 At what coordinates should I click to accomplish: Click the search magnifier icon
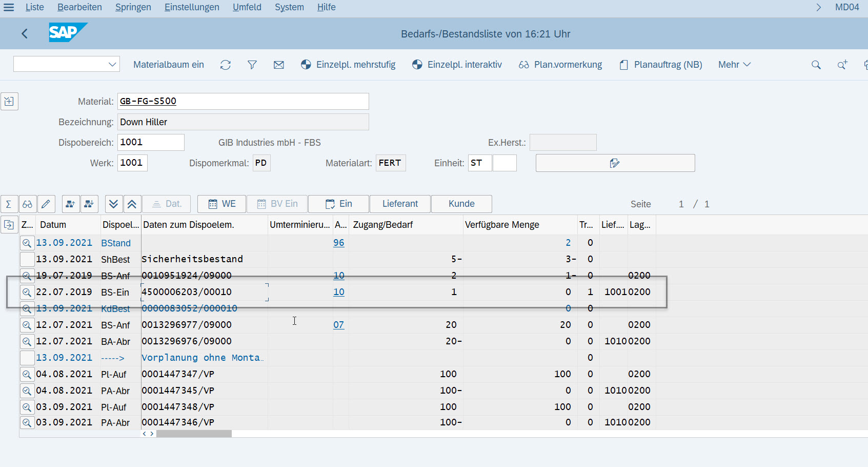[816, 65]
